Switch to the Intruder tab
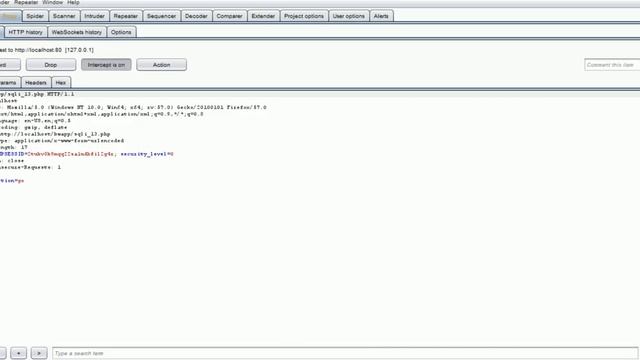Screen dimensions: 640x360 point(94,16)
